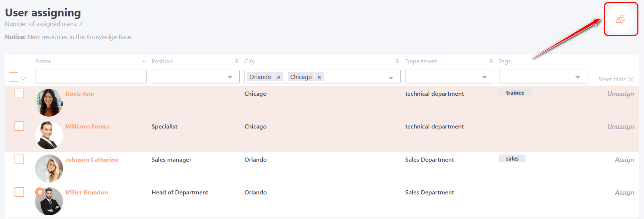The image size is (644, 219).
Task: Expand the chevron beside the select-all checkbox
Action: pyautogui.click(x=23, y=79)
